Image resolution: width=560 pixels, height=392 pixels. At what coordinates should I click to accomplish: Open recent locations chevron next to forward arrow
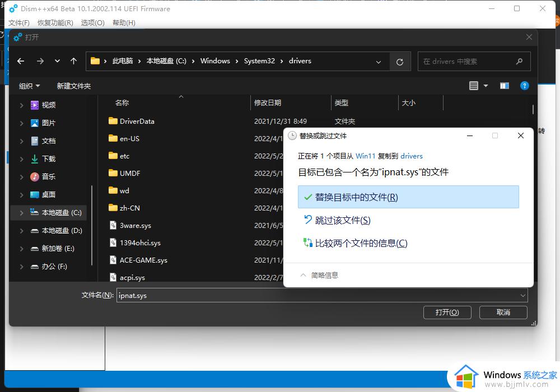57,61
